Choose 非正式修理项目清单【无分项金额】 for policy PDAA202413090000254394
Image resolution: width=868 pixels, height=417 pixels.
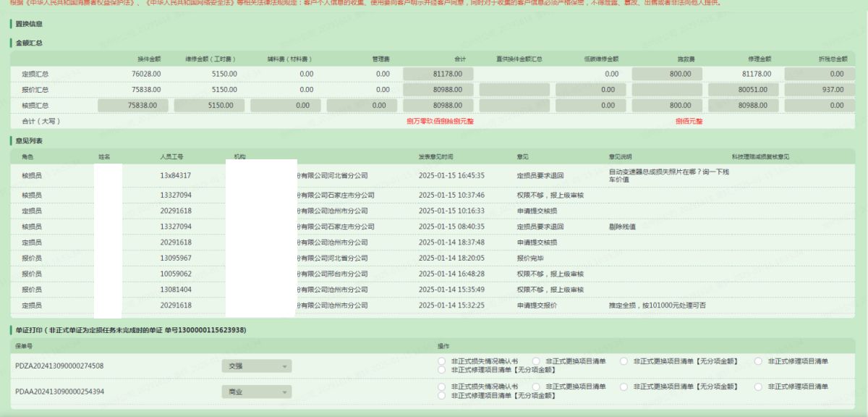click(441, 395)
